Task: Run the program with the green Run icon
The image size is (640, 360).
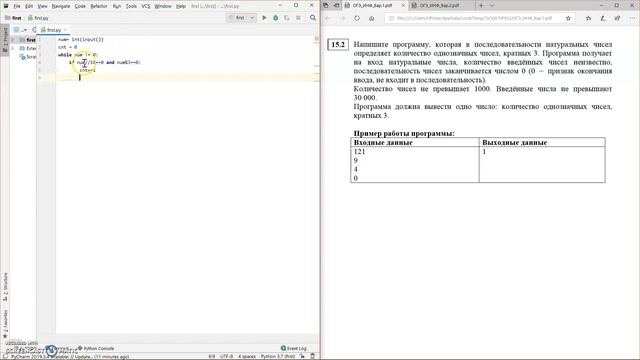Action: [264, 18]
